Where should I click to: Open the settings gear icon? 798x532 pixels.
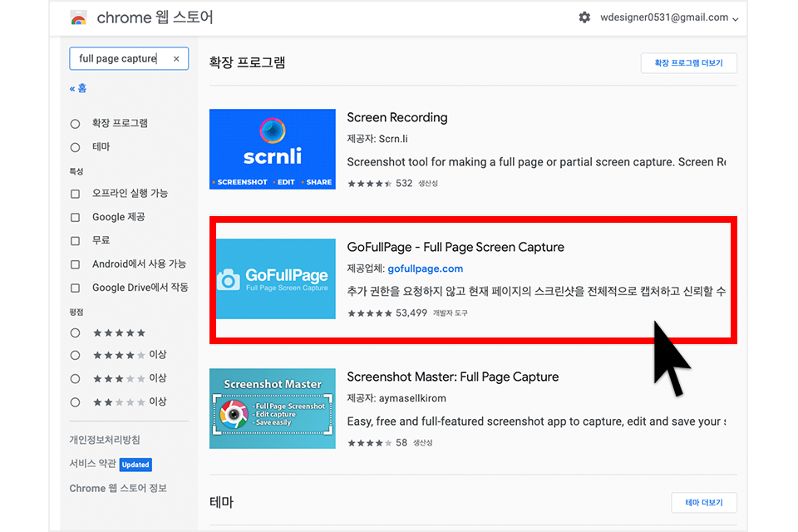coord(584,17)
